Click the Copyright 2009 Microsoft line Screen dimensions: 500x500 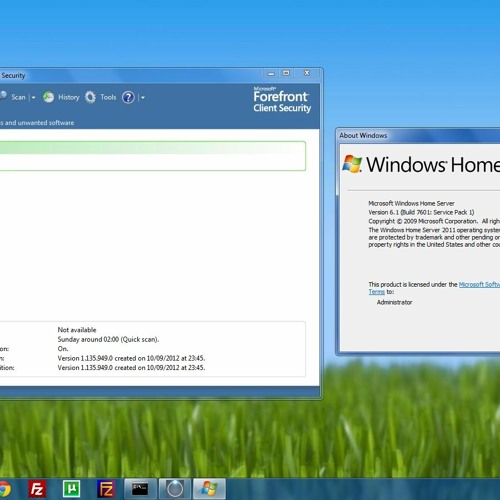pyautogui.click(x=434, y=221)
